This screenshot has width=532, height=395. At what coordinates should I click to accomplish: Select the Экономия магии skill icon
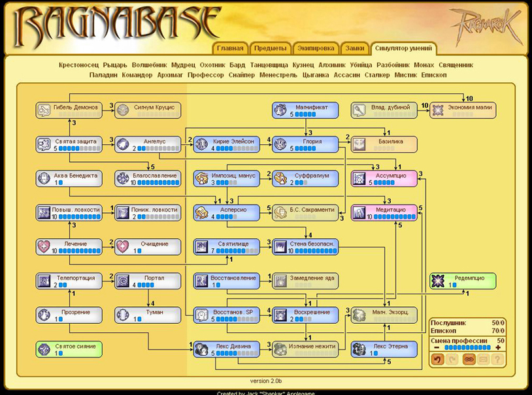(x=438, y=110)
